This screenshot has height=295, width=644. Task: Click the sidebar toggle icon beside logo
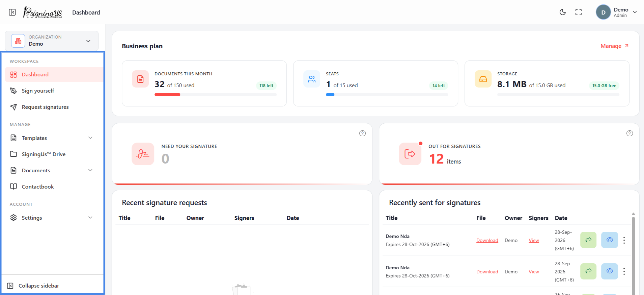12,12
